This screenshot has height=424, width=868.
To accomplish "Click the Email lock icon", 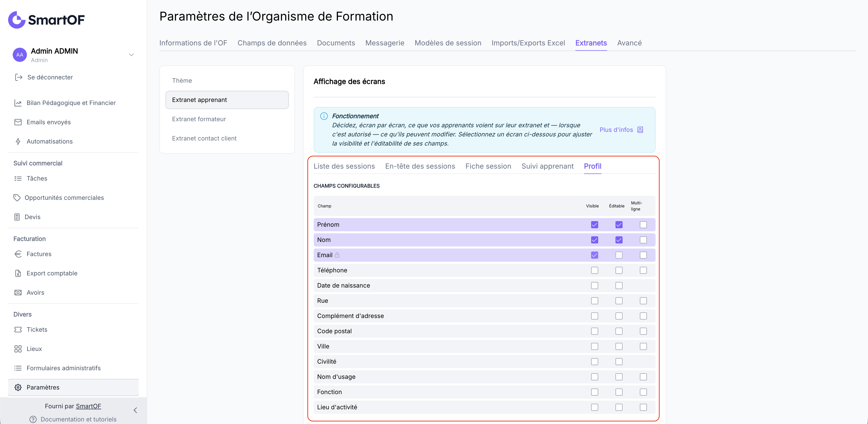I will point(337,255).
